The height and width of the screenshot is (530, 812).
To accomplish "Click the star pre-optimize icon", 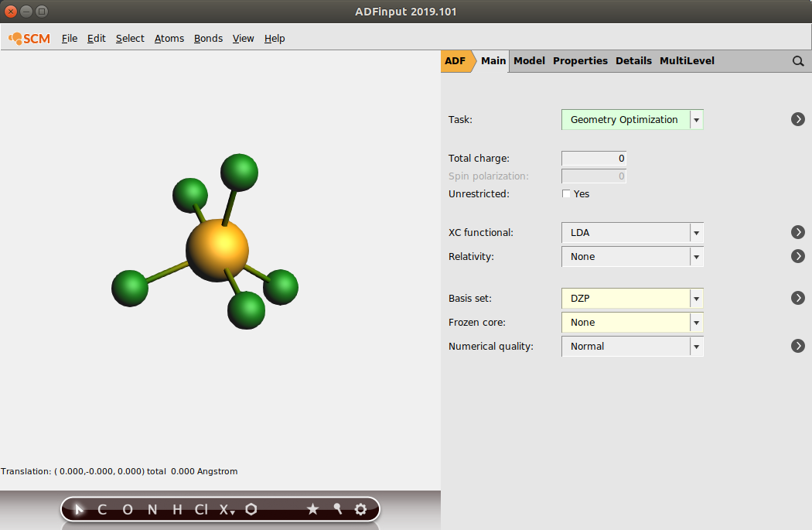I will 312,509.
